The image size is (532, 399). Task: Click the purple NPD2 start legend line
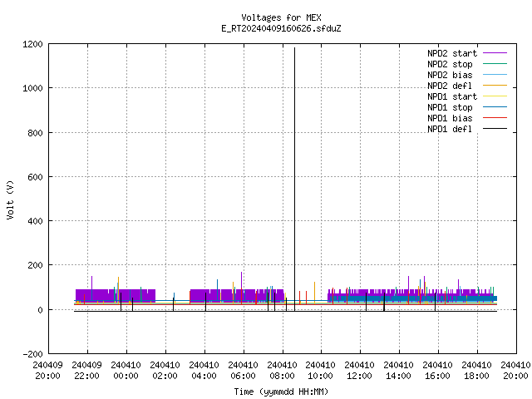point(495,53)
